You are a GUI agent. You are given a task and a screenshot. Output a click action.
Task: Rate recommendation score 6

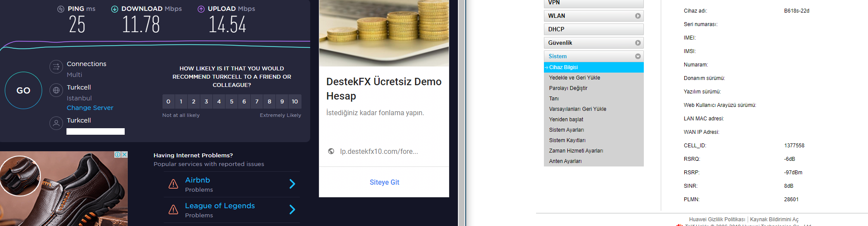click(244, 102)
